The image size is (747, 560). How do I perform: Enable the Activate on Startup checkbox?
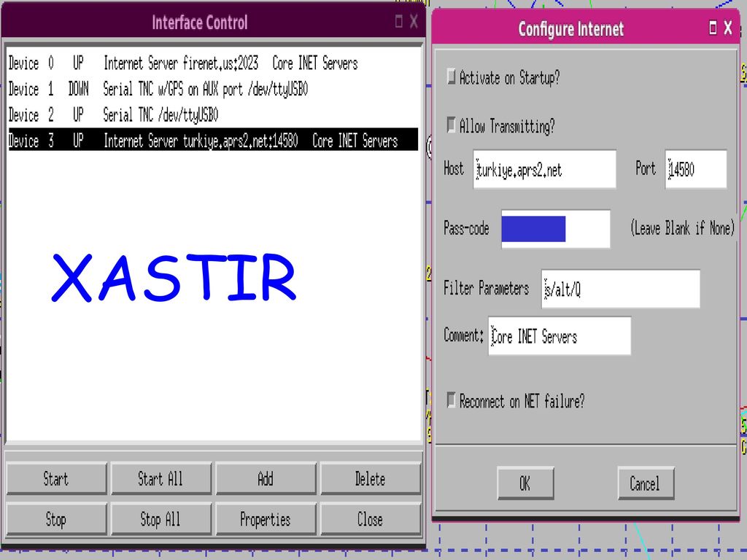click(451, 76)
